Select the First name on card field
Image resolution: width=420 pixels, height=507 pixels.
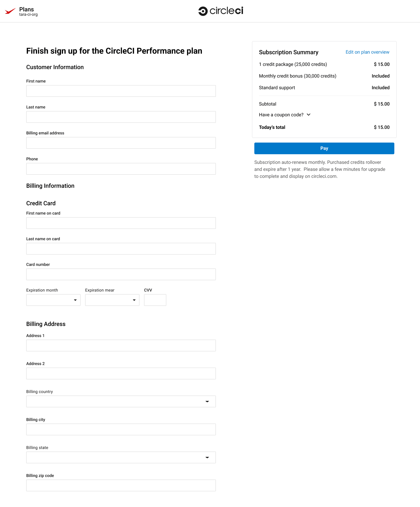[121, 223]
